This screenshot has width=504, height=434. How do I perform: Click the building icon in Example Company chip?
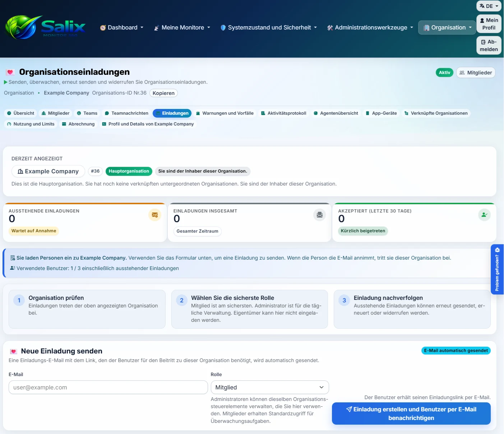(x=20, y=172)
